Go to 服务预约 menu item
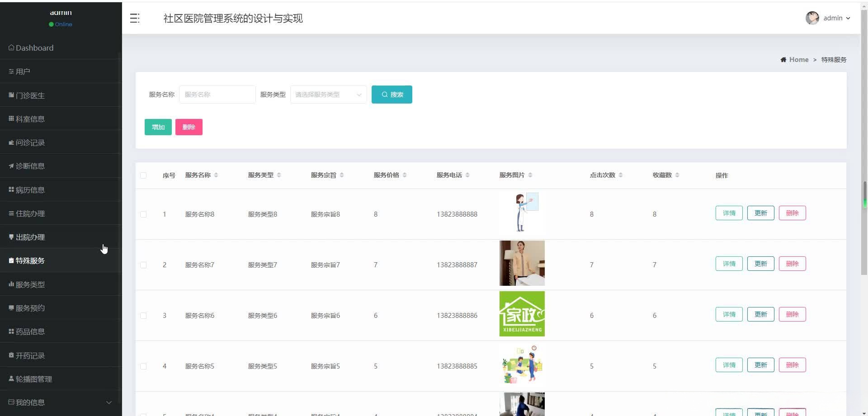Image resolution: width=868 pixels, height=416 pixels. tap(61, 308)
